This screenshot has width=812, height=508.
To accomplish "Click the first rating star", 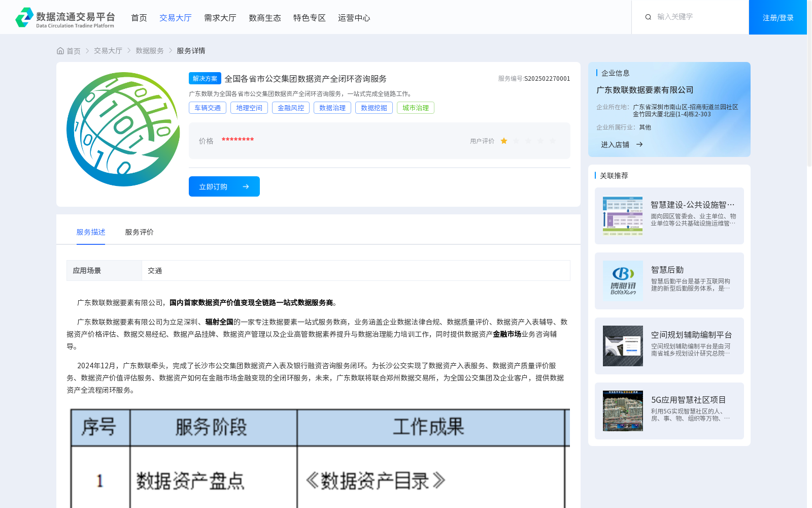I will [504, 141].
